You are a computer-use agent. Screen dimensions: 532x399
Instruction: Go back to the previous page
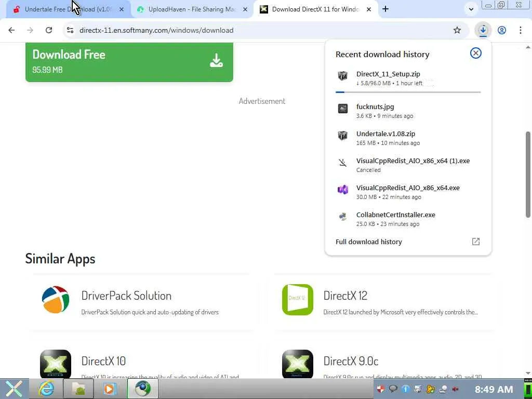[11, 30]
